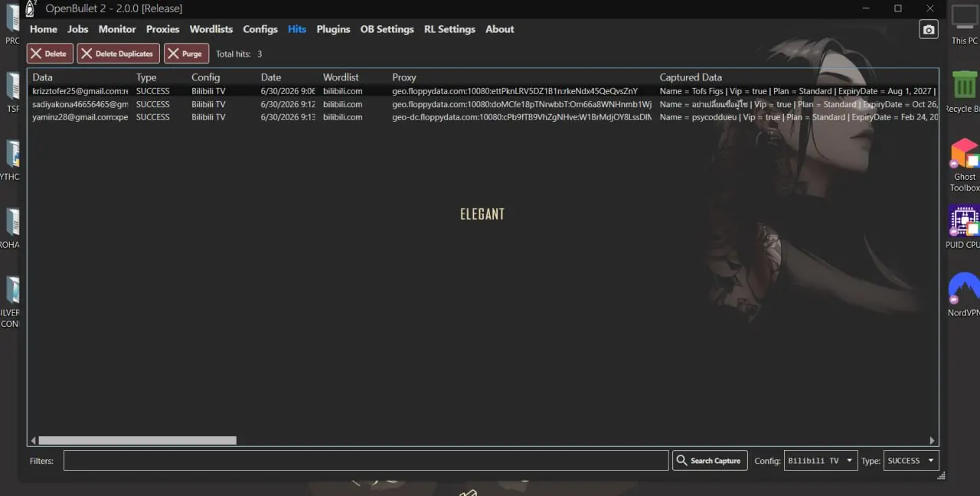Screen dimensions: 980x496
Task: Select the hit dated 6/30/2026 9:12
Action: coord(483,104)
